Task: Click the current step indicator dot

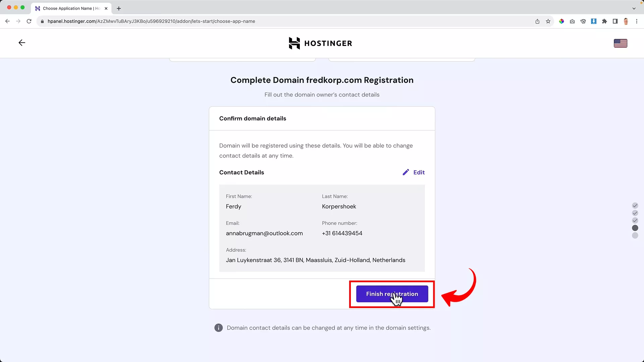Action: [x=635, y=228]
